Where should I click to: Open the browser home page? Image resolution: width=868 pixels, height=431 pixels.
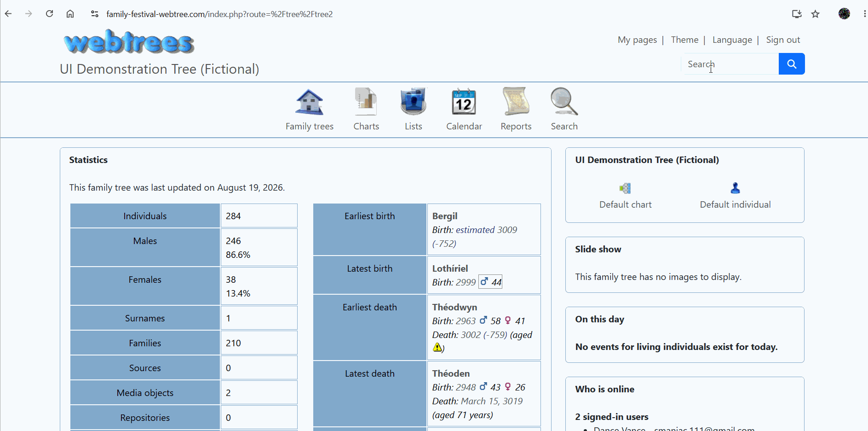(x=70, y=14)
